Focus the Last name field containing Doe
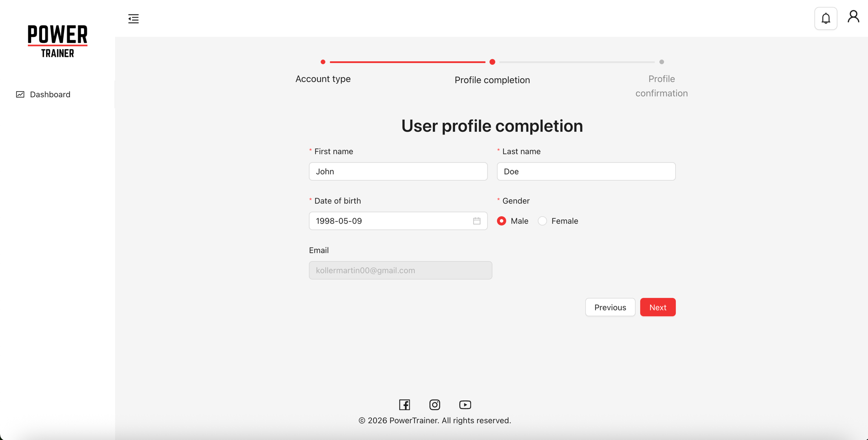 [586, 171]
